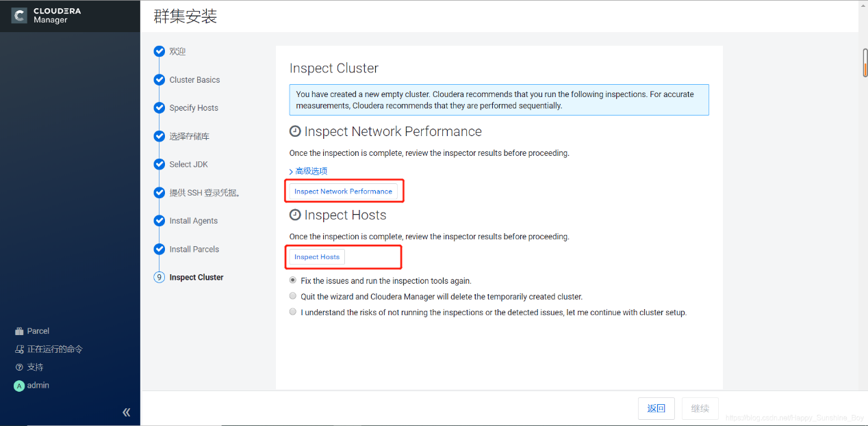Click the checkmark icon beside Install Parcels
This screenshot has height=426, width=868.
(159, 249)
